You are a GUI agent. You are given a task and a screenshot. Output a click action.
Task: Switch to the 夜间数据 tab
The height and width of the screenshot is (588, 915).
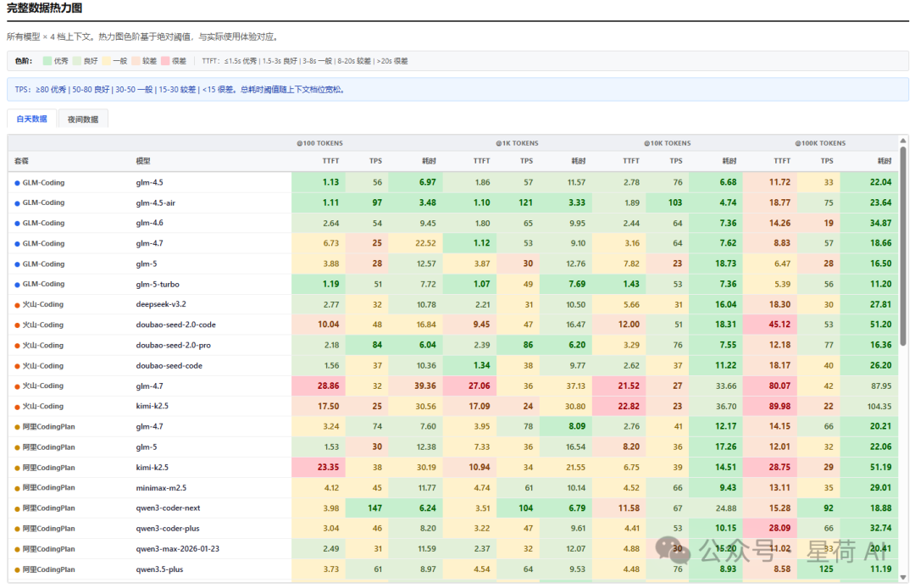tap(83, 119)
